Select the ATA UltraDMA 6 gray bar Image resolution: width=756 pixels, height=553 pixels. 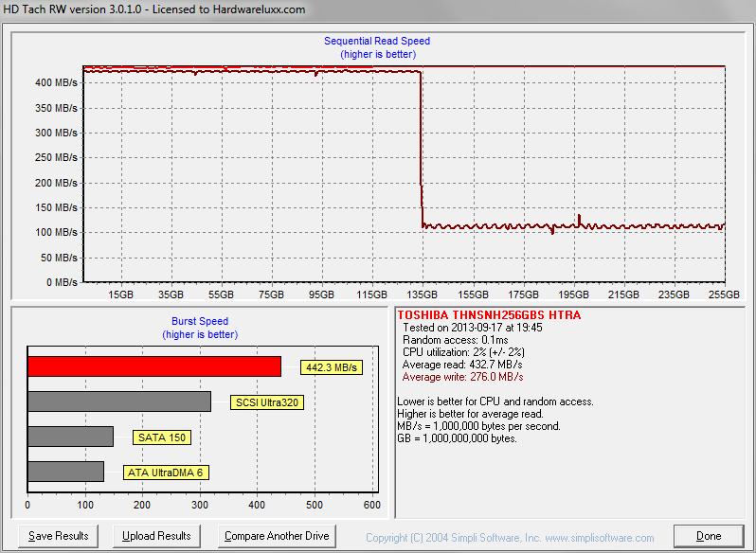(66, 472)
